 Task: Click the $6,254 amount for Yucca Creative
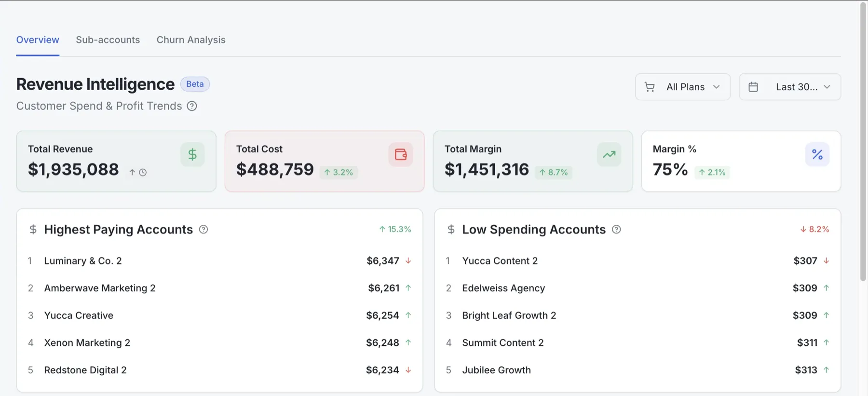pos(382,315)
